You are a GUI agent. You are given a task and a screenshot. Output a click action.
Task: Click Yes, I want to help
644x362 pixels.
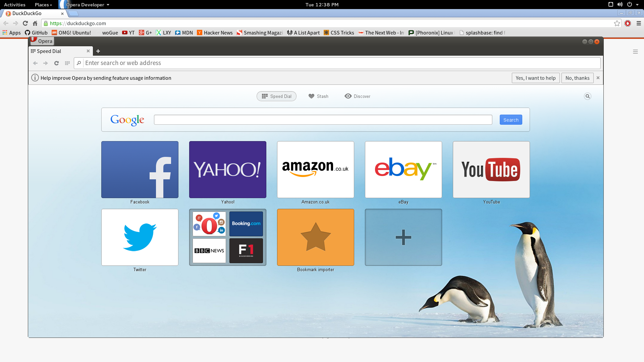536,78
